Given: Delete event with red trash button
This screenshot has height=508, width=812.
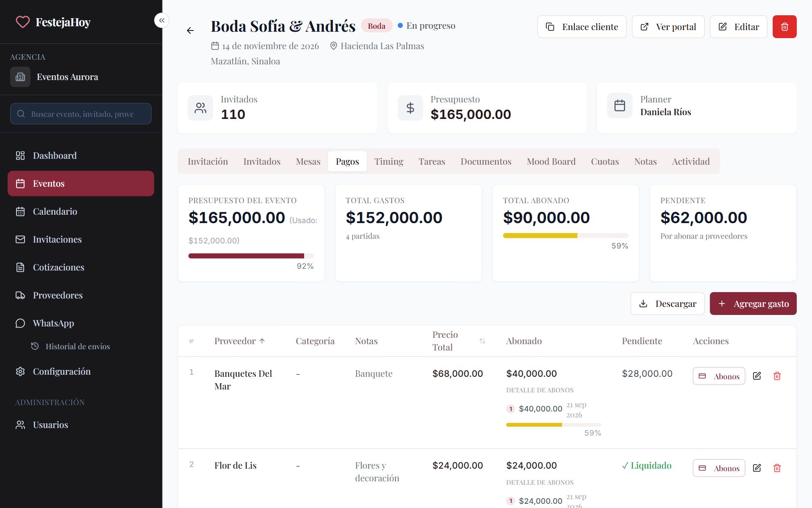Looking at the screenshot, I should 785,27.
